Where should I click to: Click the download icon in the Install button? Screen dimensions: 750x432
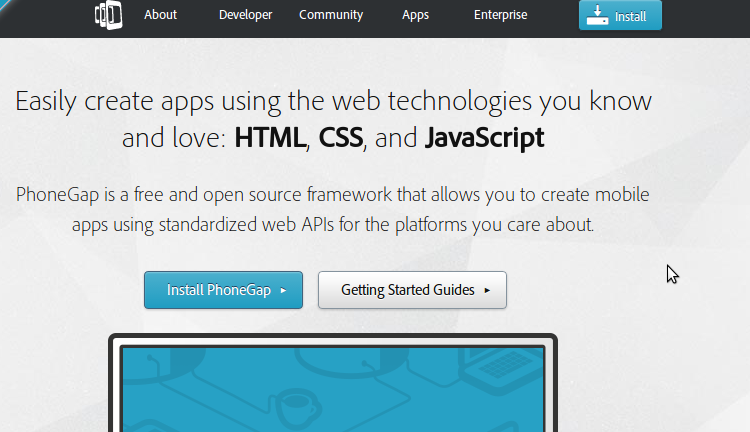tap(600, 15)
